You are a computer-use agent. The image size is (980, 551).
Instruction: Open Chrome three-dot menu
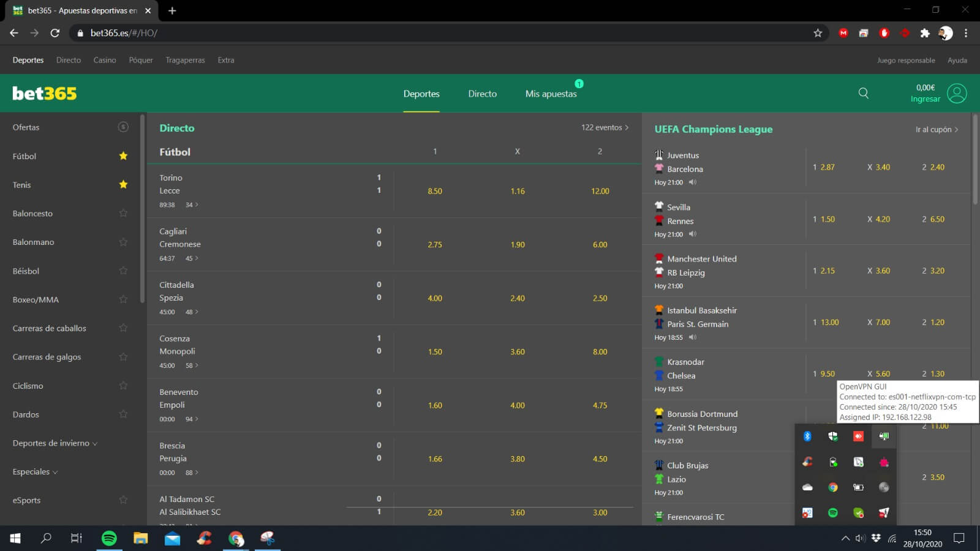coord(966,33)
